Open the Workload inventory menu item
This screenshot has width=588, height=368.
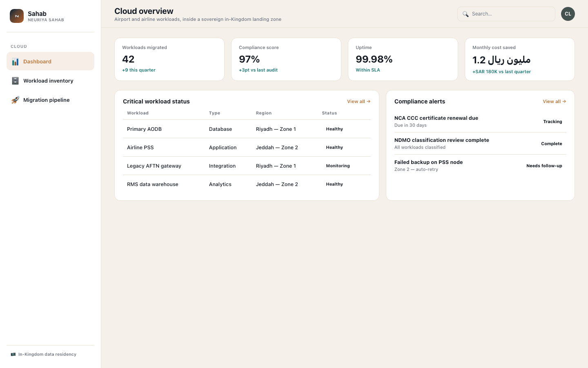point(50,81)
